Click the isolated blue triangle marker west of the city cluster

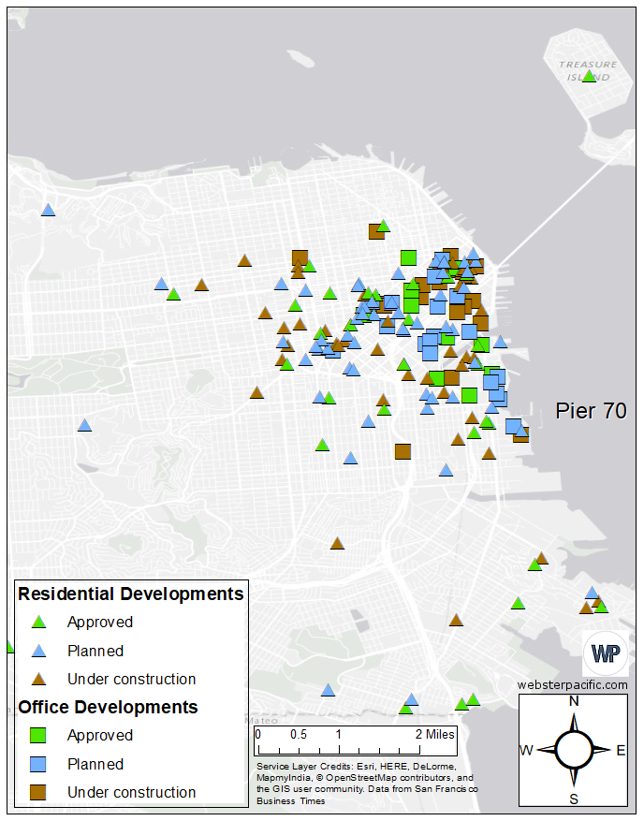85,425
